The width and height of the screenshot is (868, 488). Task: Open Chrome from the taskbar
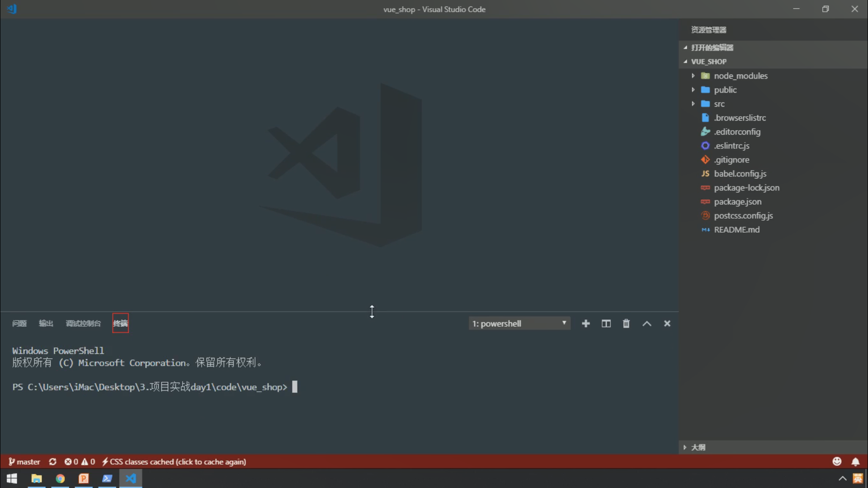click(60, 479)
